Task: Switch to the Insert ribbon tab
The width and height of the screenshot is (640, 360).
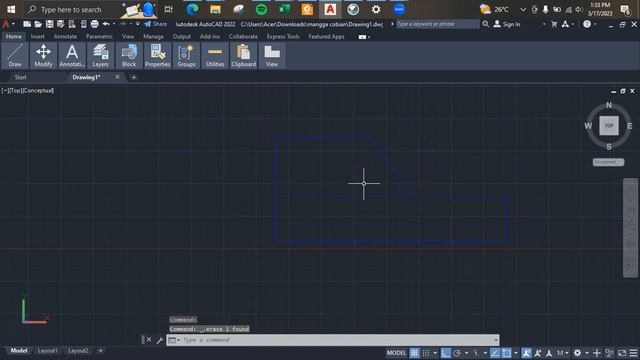Action: (38, 36)
